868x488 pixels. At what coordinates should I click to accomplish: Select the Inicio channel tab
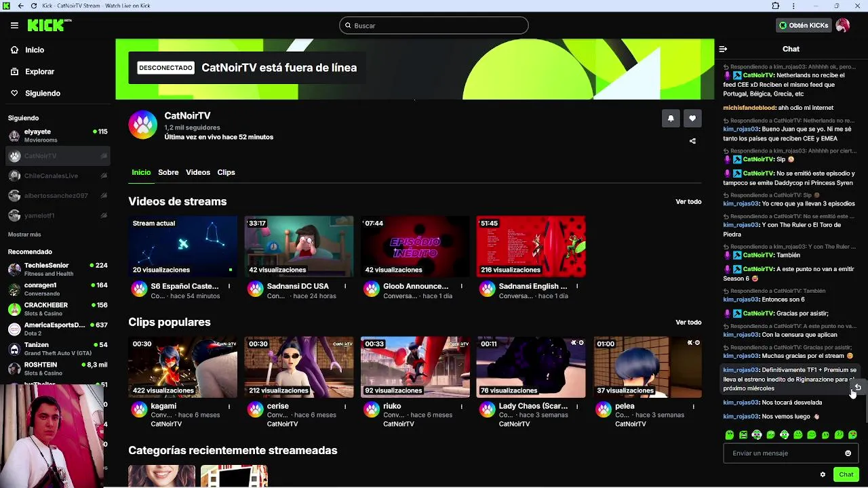pos(141,172)
